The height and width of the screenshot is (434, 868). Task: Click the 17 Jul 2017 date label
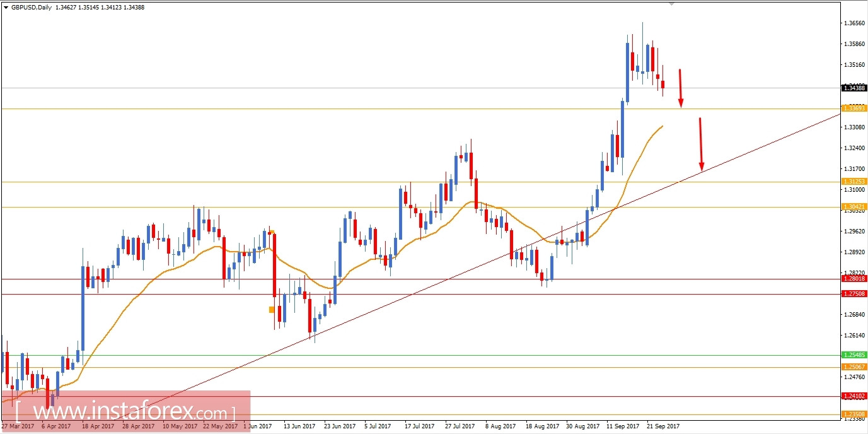click(420, 426)
